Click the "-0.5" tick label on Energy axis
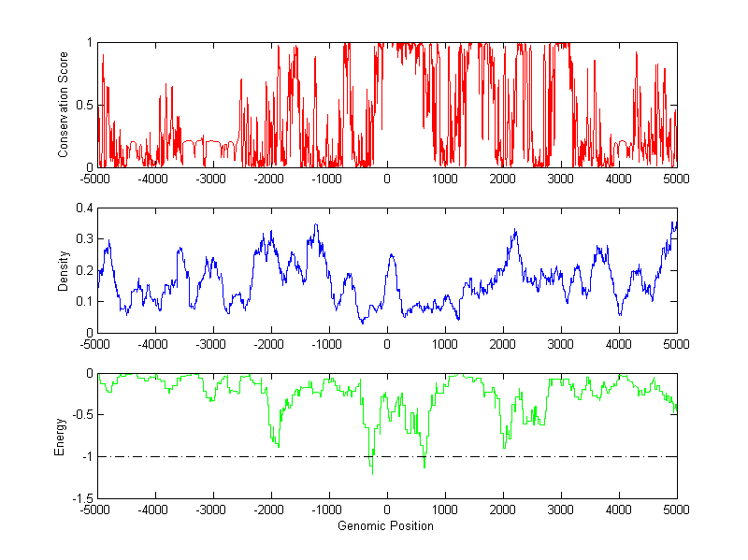This screenshot has width=748, height=560. click(x=81, y=415)
